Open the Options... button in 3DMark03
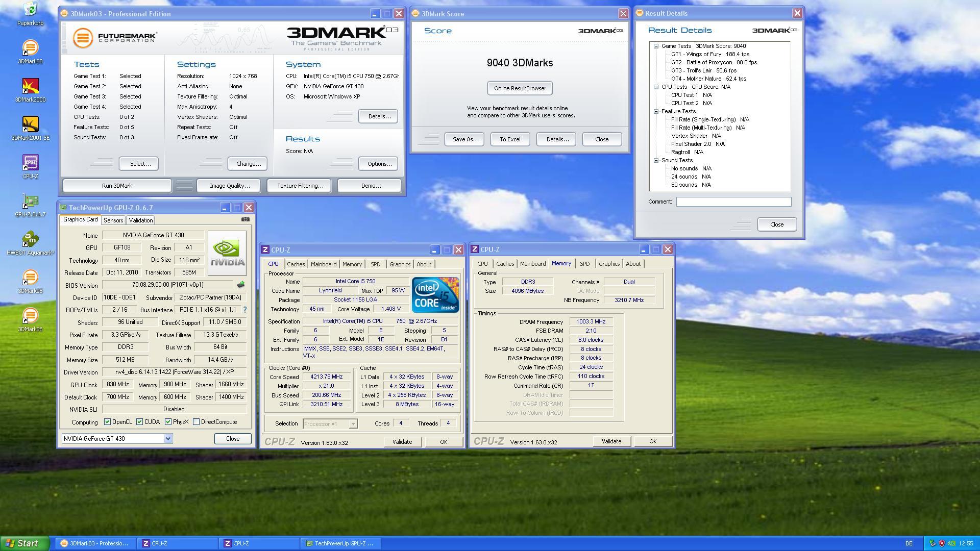Viewport: 980px width, 551px height. (378, 164)
